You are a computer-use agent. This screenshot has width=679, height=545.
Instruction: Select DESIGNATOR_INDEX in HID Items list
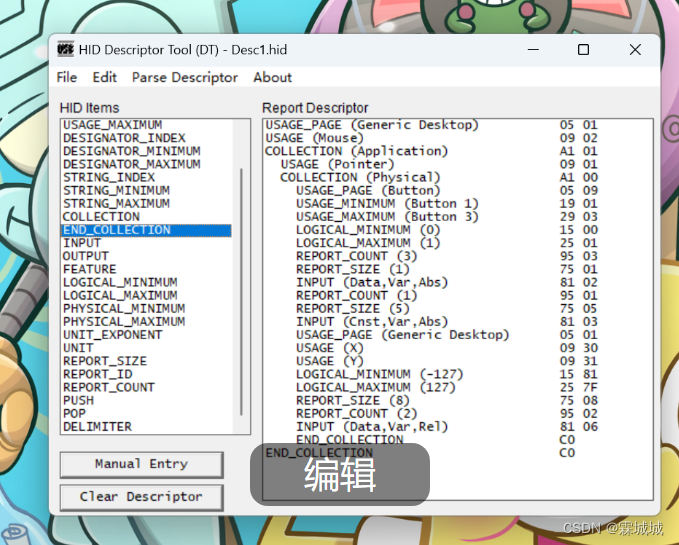(146, 138)
